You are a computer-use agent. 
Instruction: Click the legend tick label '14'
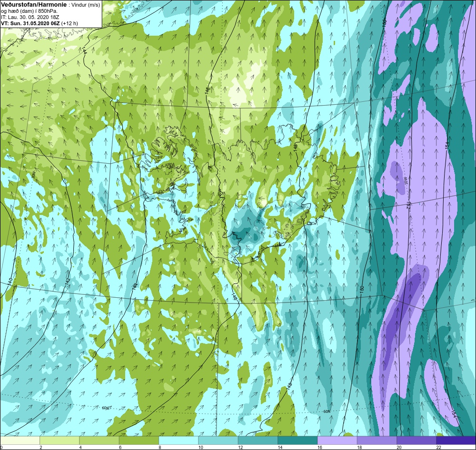click(x=280, y=447)
